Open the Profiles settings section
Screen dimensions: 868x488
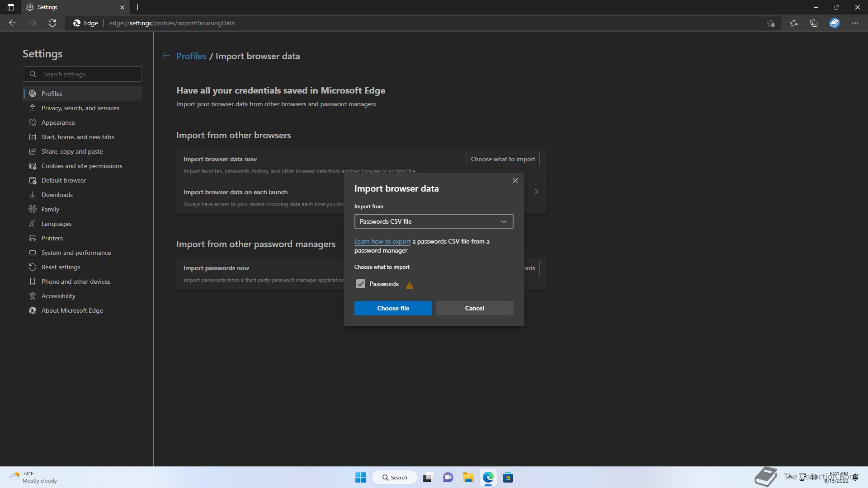82,94
